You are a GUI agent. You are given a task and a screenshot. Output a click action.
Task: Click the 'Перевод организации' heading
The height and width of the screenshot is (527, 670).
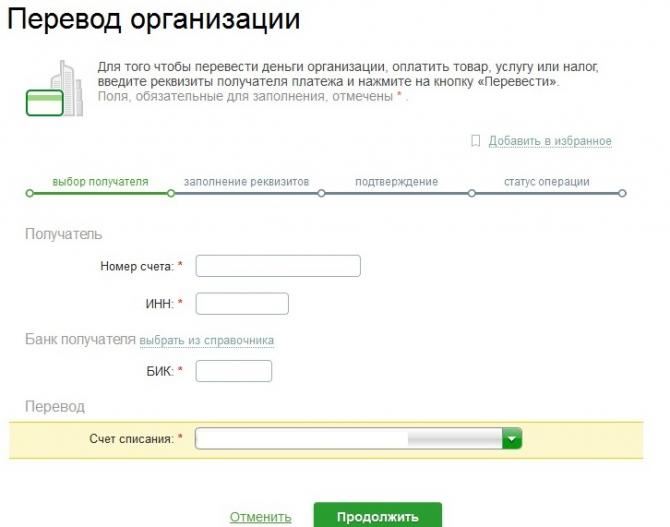point(154,20)
